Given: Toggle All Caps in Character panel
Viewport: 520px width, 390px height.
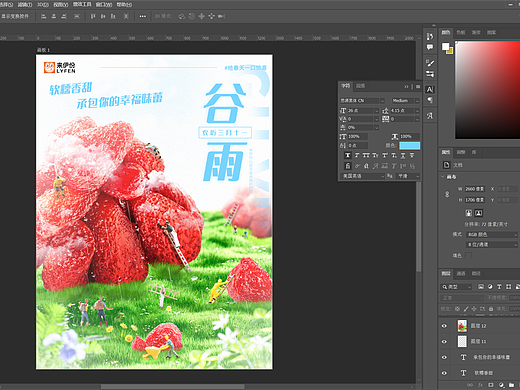Looking at the screenshot, I should coord(366,155).
